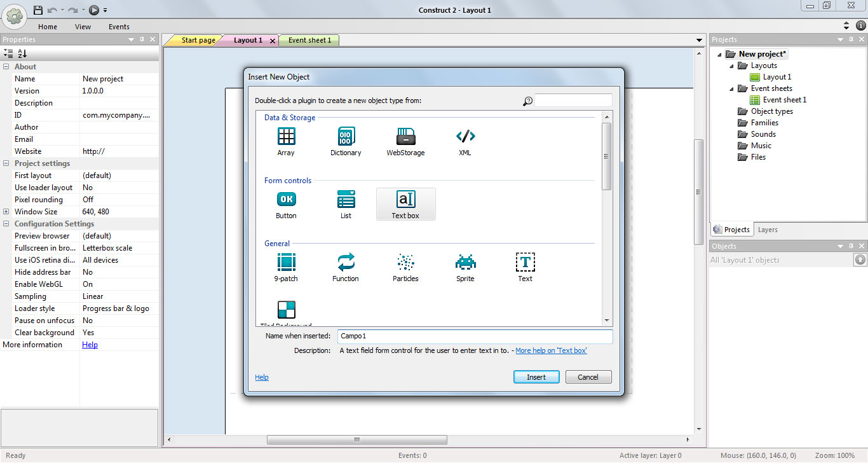Select the Text box plugin icon
The width and height of the screenshot is (868, 463).
(x=405, y=199)
